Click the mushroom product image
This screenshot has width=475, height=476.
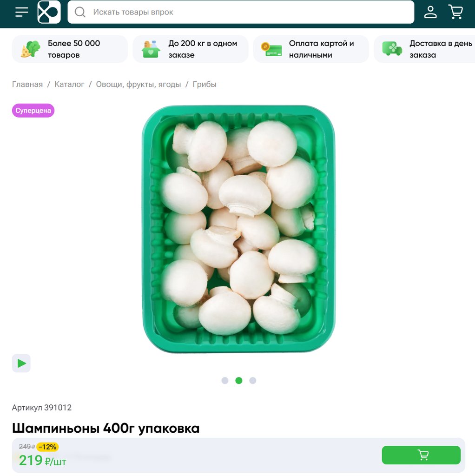(x=238, y=229)
